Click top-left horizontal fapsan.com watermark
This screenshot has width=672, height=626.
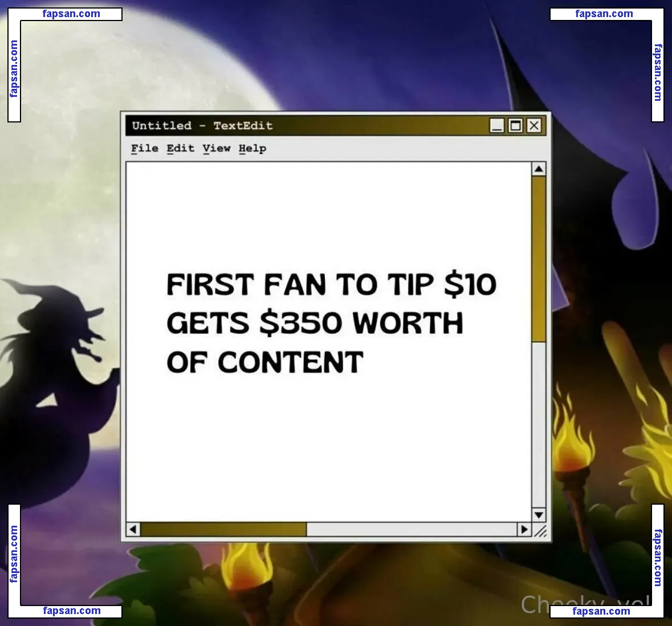point(71,14)
